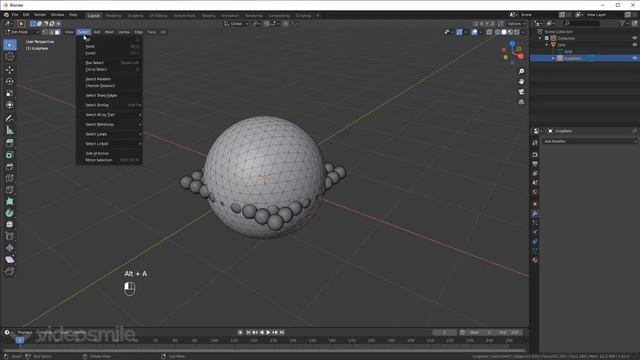Switch to rendered viewport shading
640x360 pixels.
click(517, 32)
